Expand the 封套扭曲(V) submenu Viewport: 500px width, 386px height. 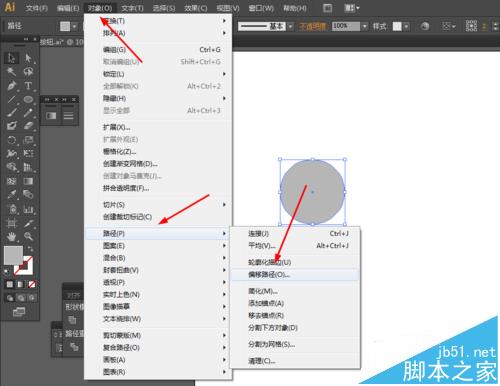(158, 270)
